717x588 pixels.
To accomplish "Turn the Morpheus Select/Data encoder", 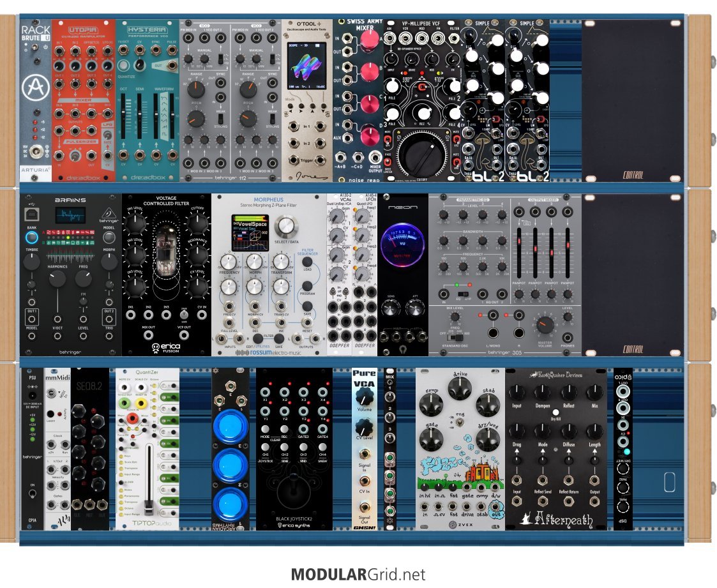I will (x=286, y=227).
